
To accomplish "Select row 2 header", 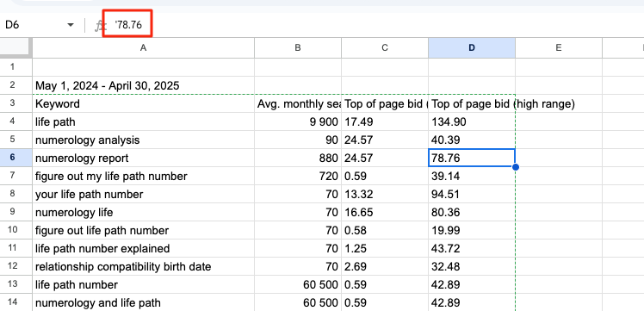I will coord(16,85).
